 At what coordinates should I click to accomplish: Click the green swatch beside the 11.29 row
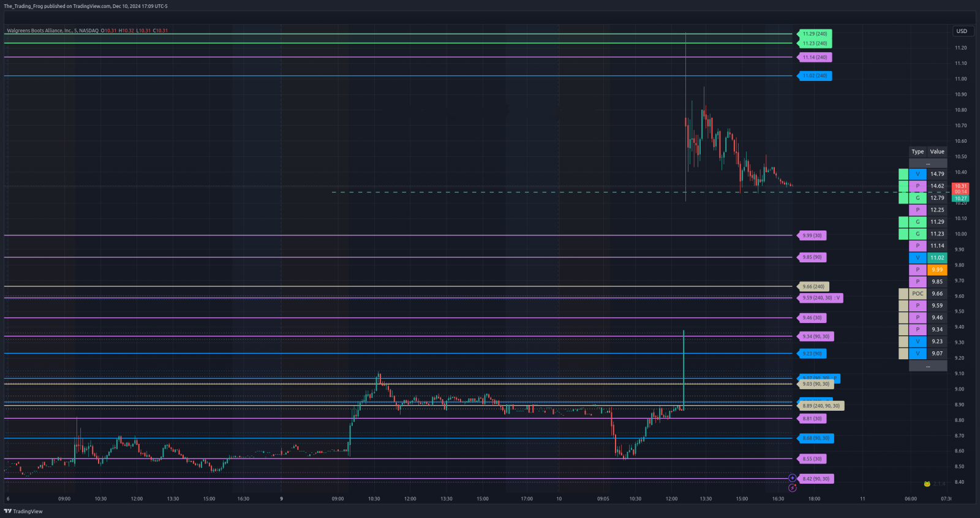903,222
